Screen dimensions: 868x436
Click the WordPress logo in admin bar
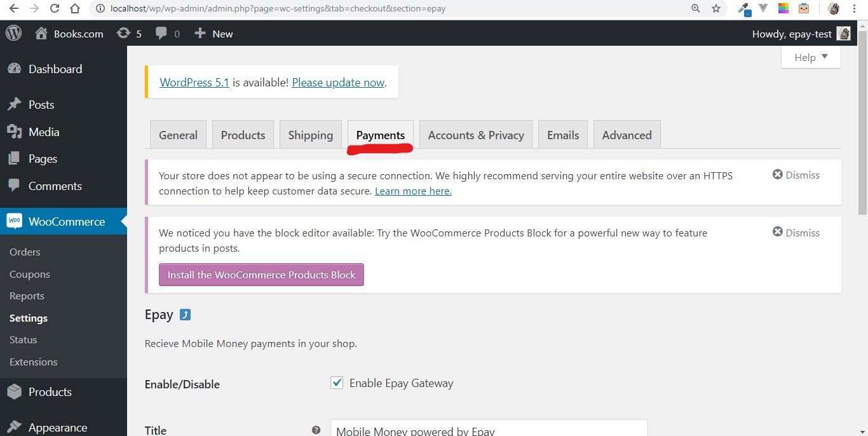coord(13,33)
